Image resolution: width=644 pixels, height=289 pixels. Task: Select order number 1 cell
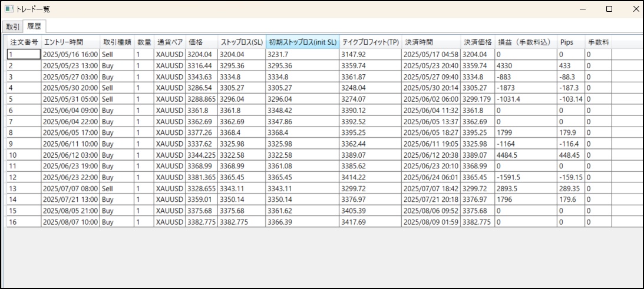(x=24, y=54)
